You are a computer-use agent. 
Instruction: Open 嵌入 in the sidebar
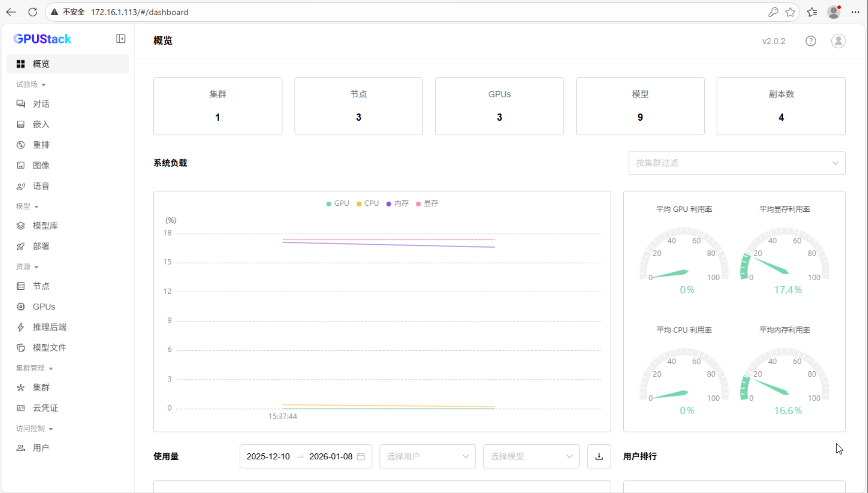pos(68,124)
